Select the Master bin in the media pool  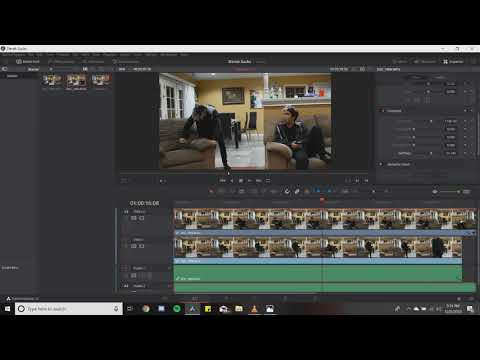(12, 76)
